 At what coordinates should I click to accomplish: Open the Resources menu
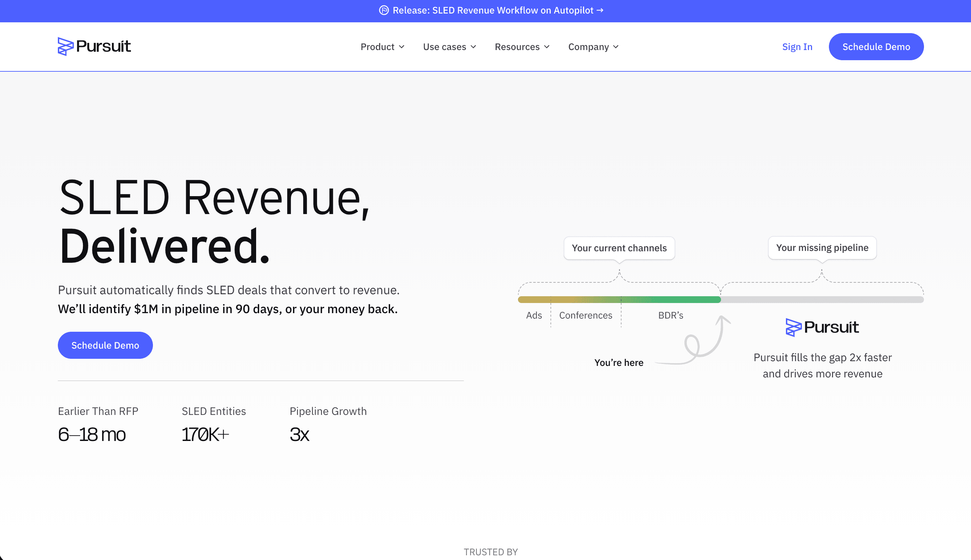pos(522,47)
